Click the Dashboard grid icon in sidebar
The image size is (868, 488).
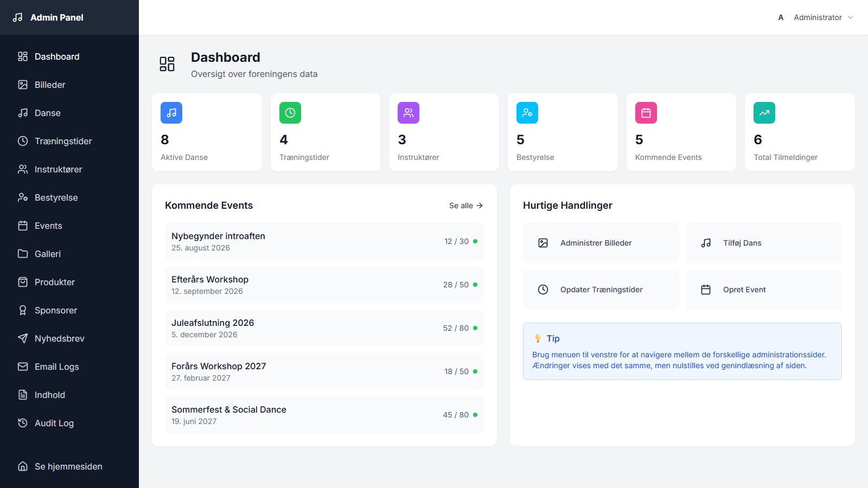[x=23, y=56]
